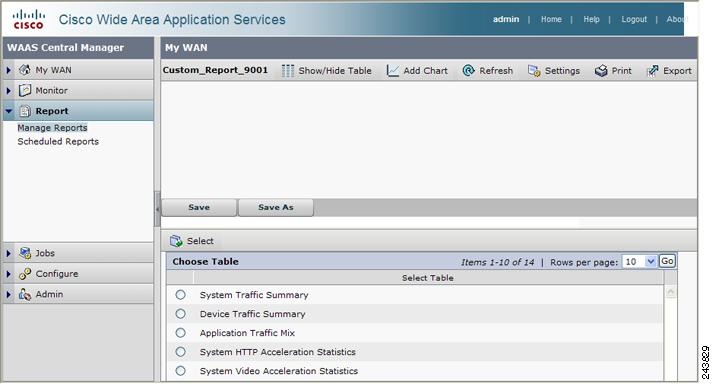The height and width of the screenshot is (384, 712).
Task: Open report Settings icon
Action: point(534,71)
